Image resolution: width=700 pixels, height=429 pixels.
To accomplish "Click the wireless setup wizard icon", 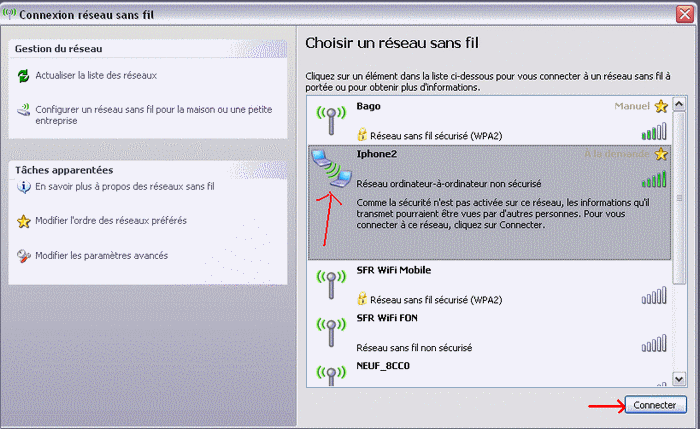I will (24, 110).
